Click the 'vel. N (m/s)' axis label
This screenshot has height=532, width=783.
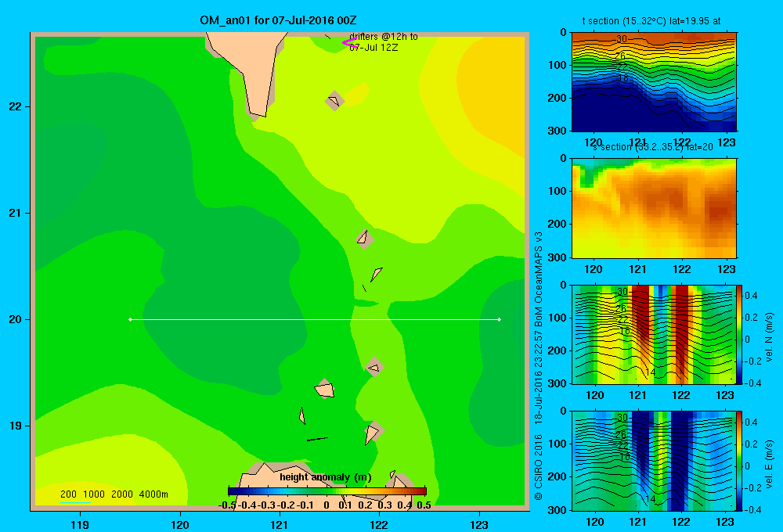click(x=769, y=337)
